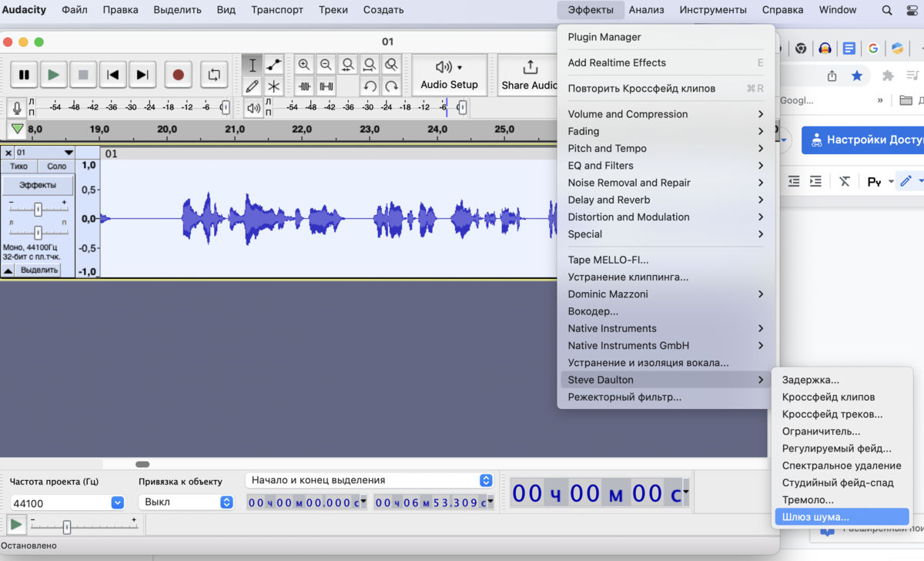Toggle the Тихо mute button
The image size is (924, 561).
(x=19, y=166)
